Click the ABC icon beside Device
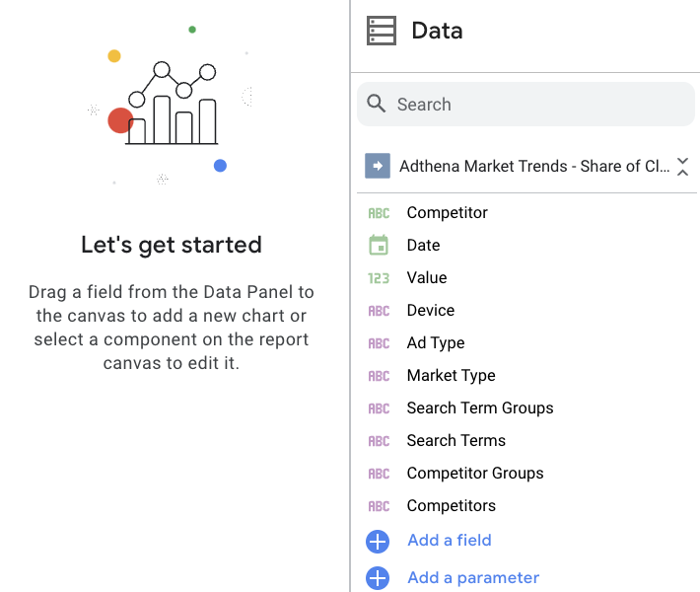The width and height of the screenshot is (700, 592). (379, 311)
